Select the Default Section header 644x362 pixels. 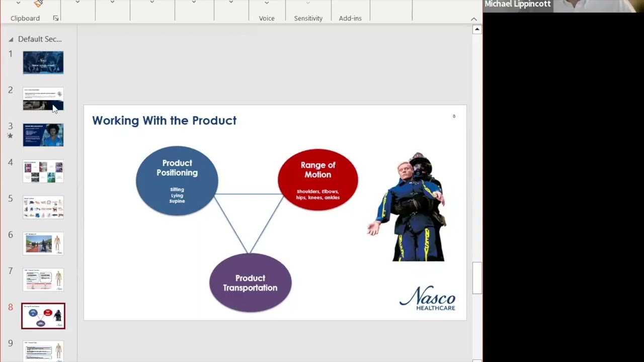[40, 39]
